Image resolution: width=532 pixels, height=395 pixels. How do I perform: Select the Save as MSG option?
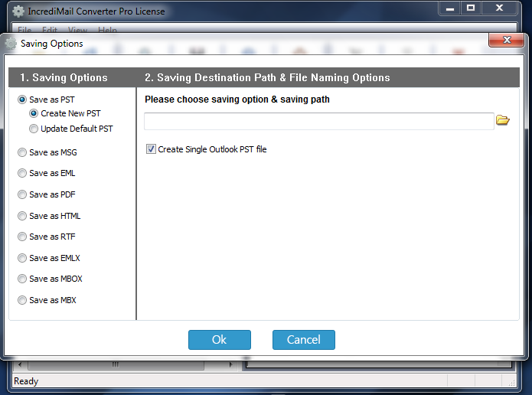point(22,152)
